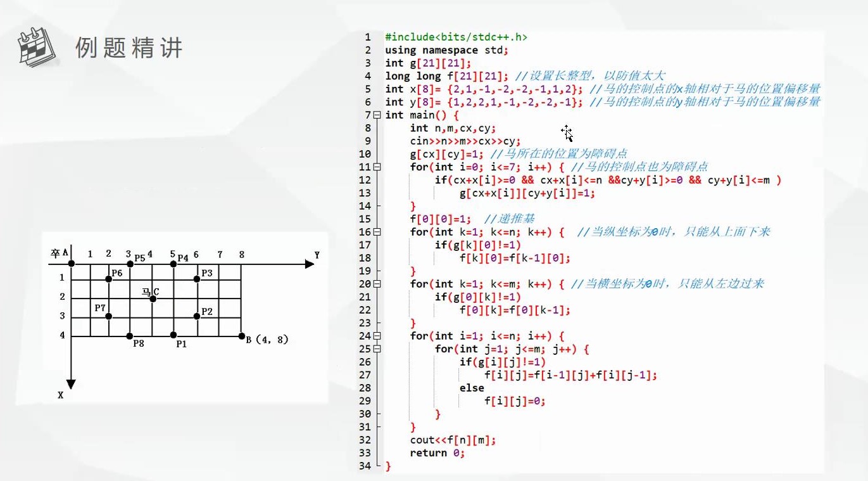Click the comment 马的控制点也为障碍点
This screenshot has height=481, width=868.
(639, 167)
